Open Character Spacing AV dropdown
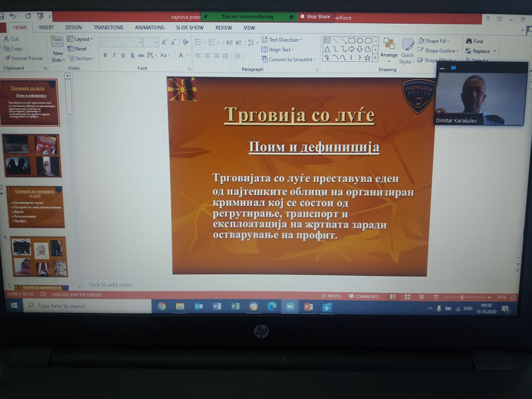The height and width of the screenshot is (399, 532). click(x=151, y=55)
